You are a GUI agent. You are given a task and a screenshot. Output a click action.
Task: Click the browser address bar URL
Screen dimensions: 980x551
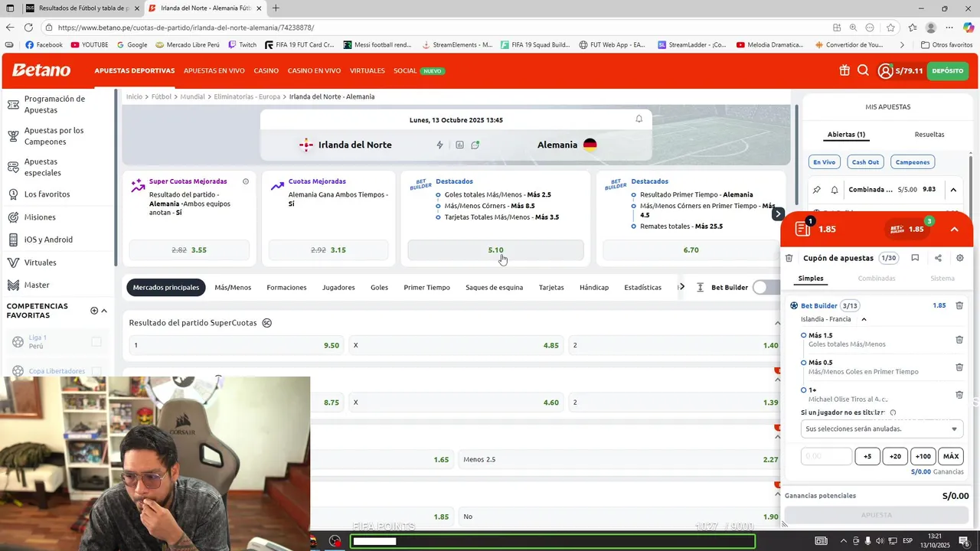[186, 28]
